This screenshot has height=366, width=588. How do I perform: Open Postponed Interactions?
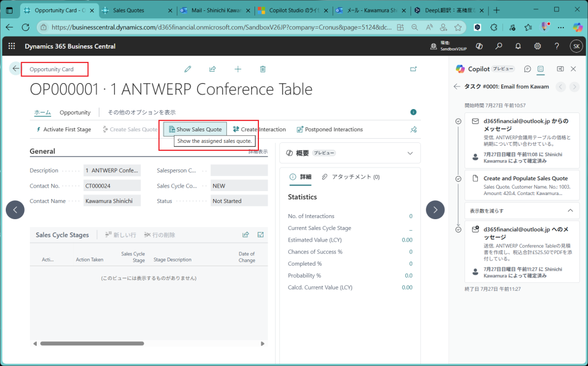click(330, 129)
